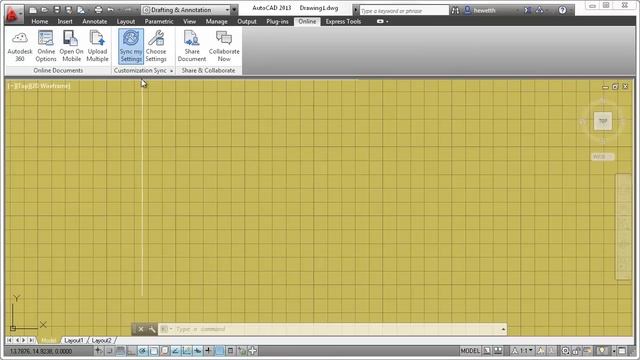The image size is (640, 360).
Task: Click the Hardware Acceleration icon in status bar
Action: [587, 351]
